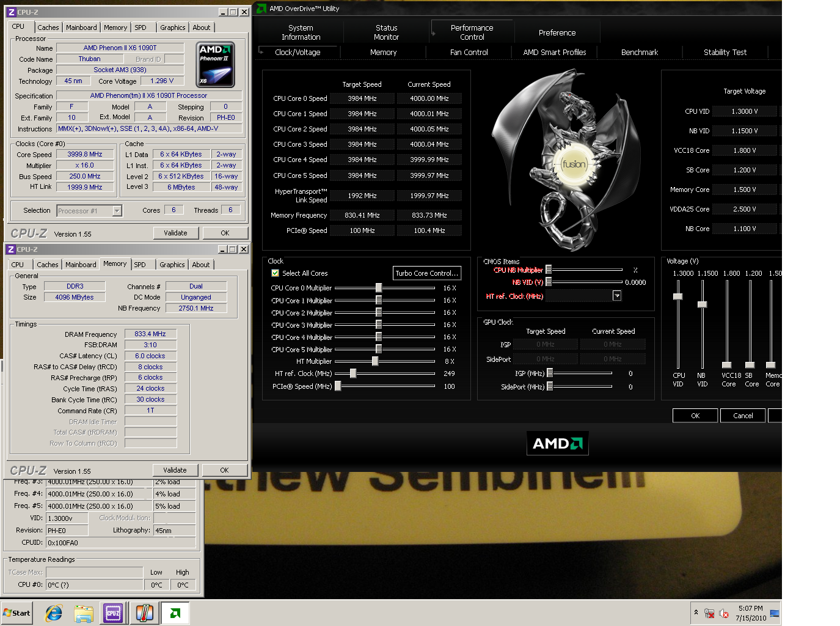Click the CPU-Z title bar icon of Memory window

pos(10,249)
